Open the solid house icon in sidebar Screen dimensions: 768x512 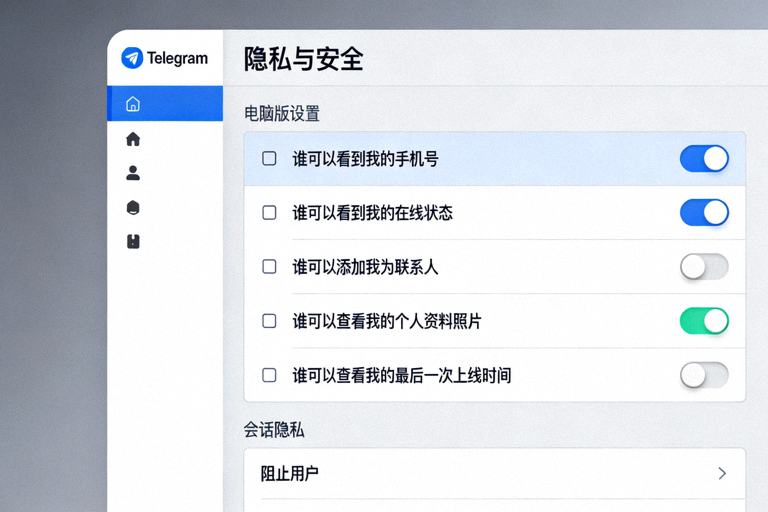pyautogui.click(x=133, y=139)
